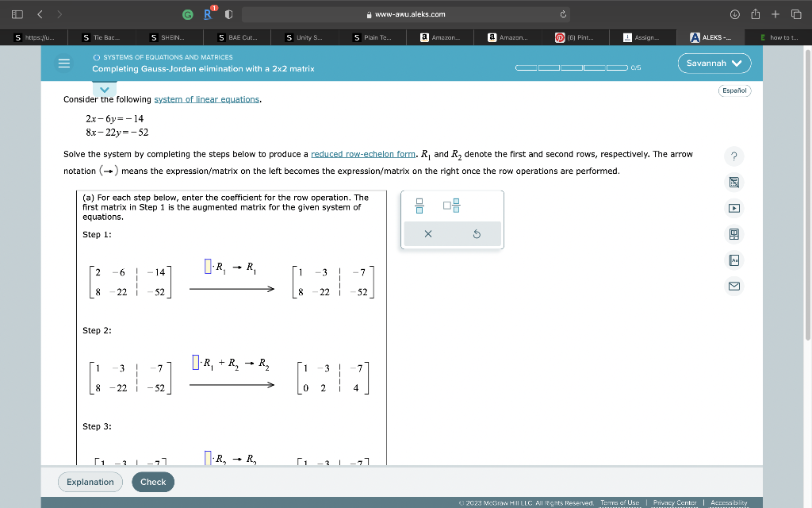Switch to the ALEKS browser tab
The image size is (812, 508).
pyautogui.click(x=708, y=37)
